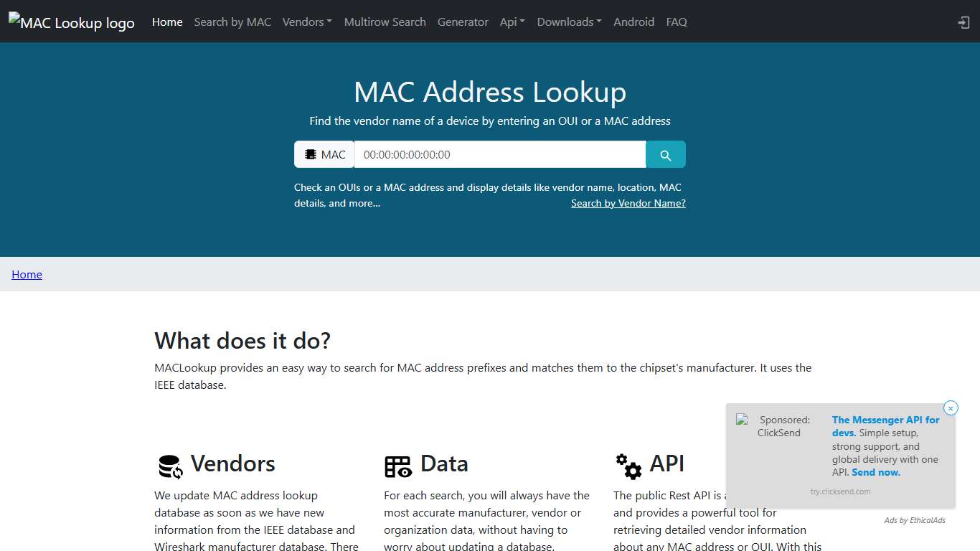Click the MAC chip icon in search bar
This screenshot has width=980, height=551.
[x=311, y=154]
